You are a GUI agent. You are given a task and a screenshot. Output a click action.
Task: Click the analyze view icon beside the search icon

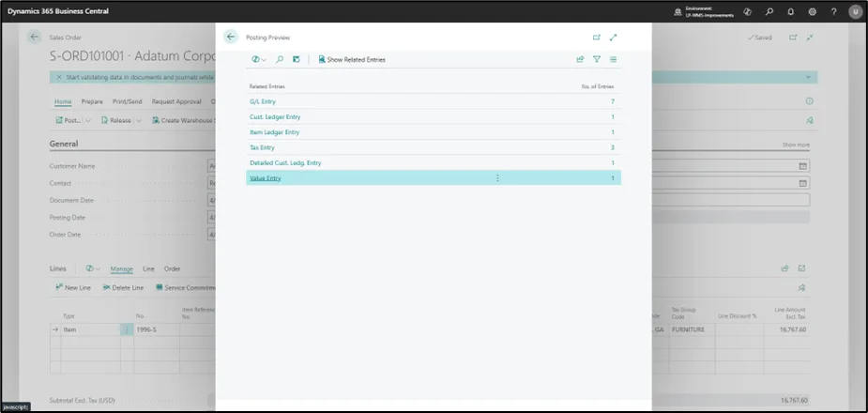coord(297,59)
